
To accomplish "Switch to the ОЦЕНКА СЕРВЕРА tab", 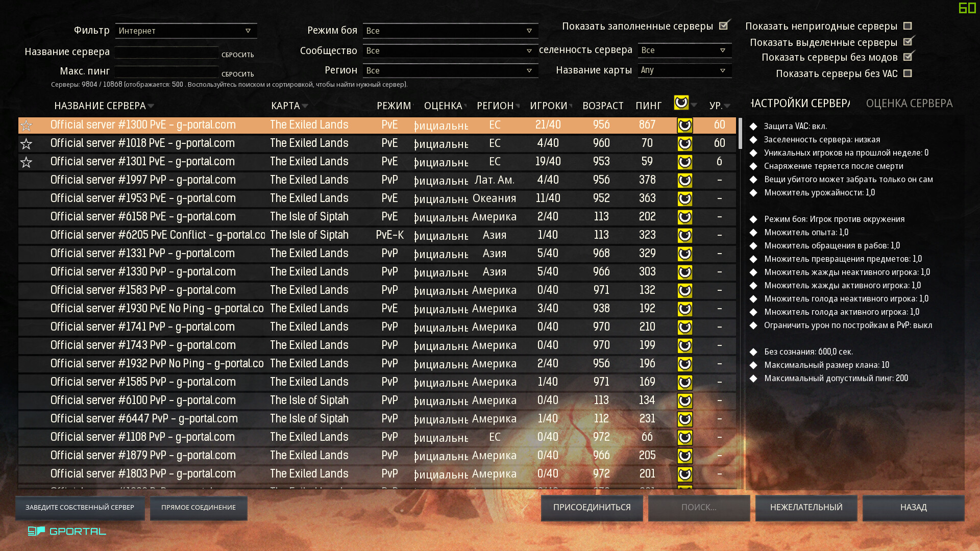I will tap(909, 103).
